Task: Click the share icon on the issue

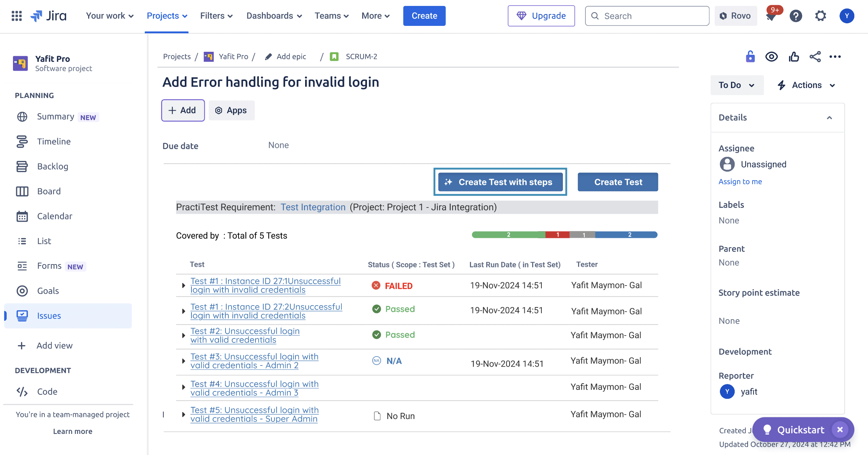Action: click(815, 56)
